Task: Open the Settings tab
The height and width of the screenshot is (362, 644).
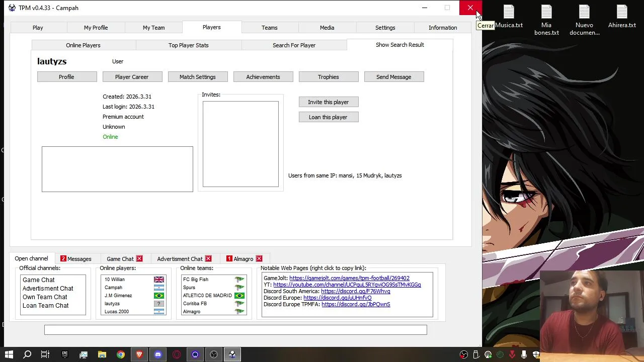Action: tap(385, 28)
